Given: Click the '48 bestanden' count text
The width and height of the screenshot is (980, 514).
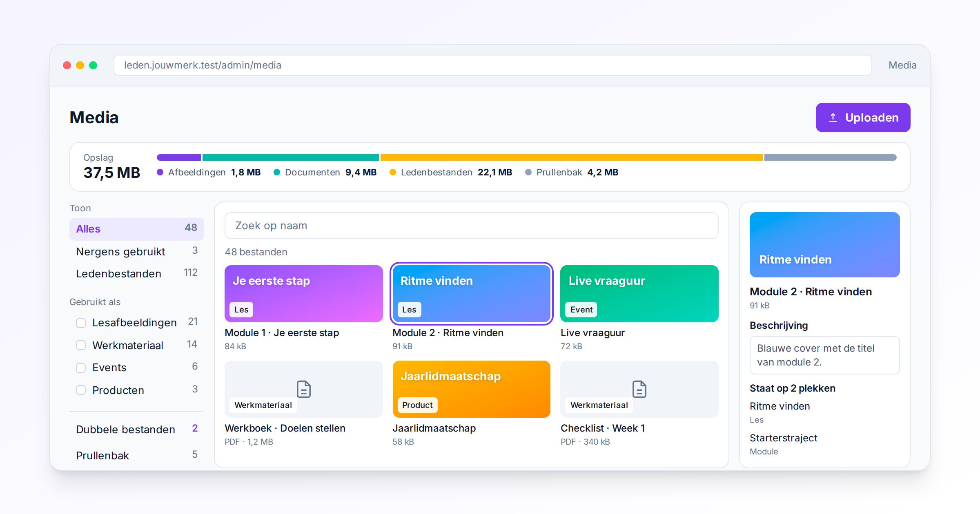Looking at the screenshot, I should click(x=256, y=252).
